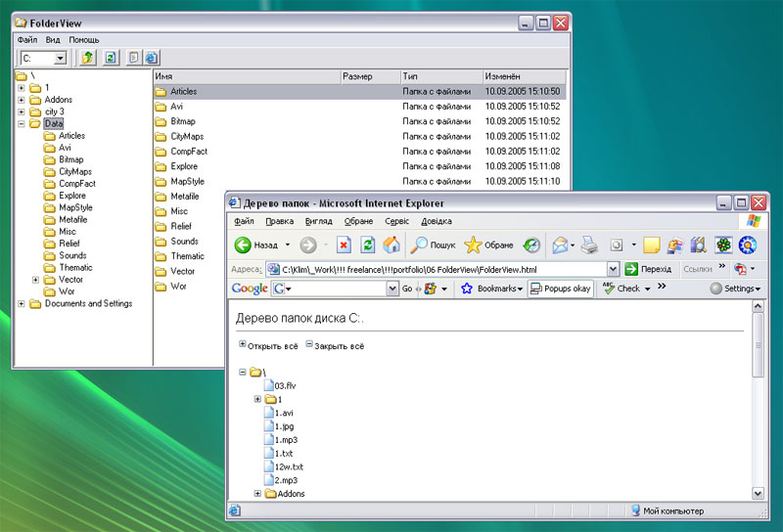
Task: Click the yellow note icon in IE toolbar
Action: pos(651,245)
